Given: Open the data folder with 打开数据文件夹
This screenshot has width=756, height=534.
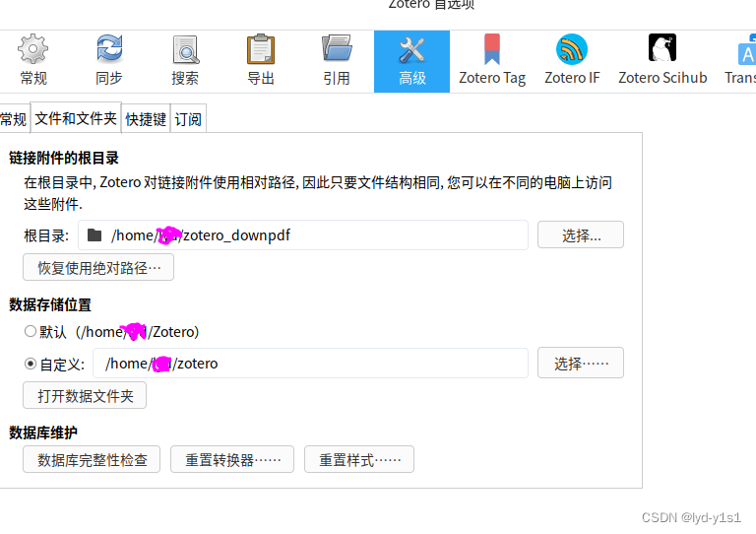Looking at the screenshot, I should tap(85, 395).
